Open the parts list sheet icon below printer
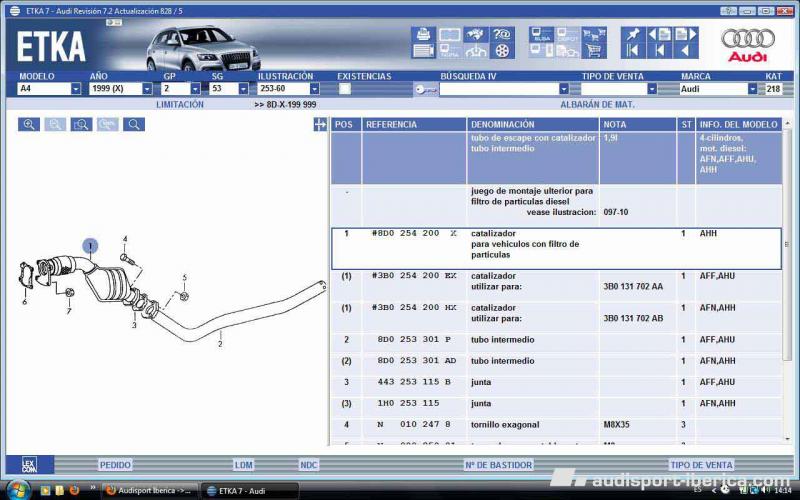800x500 pixels. click(x=423, y=51)
